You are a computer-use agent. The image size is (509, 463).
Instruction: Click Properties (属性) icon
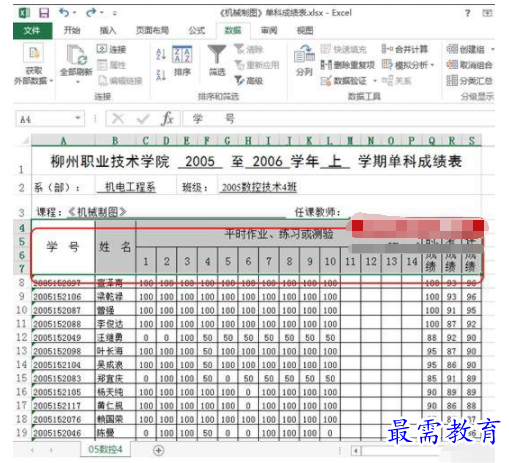click(x=102, y=64)
